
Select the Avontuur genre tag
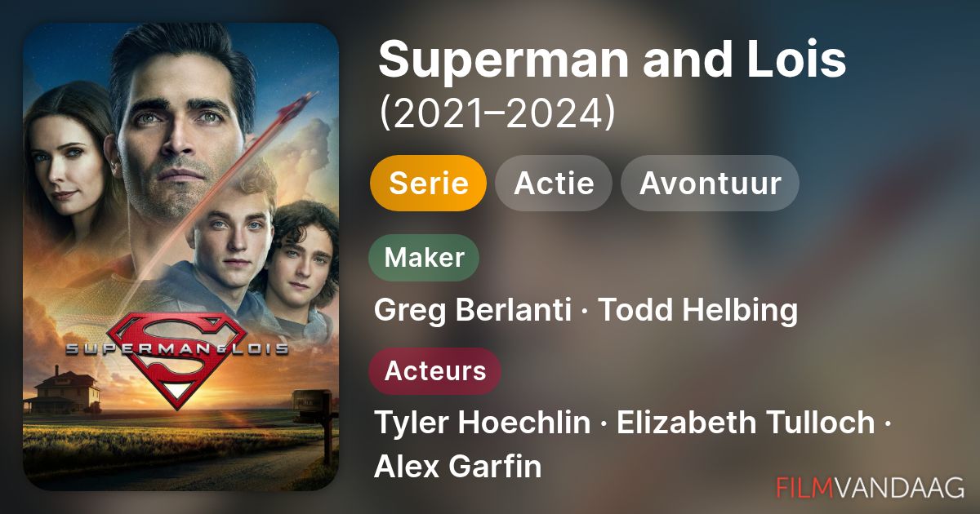point(710,183)
